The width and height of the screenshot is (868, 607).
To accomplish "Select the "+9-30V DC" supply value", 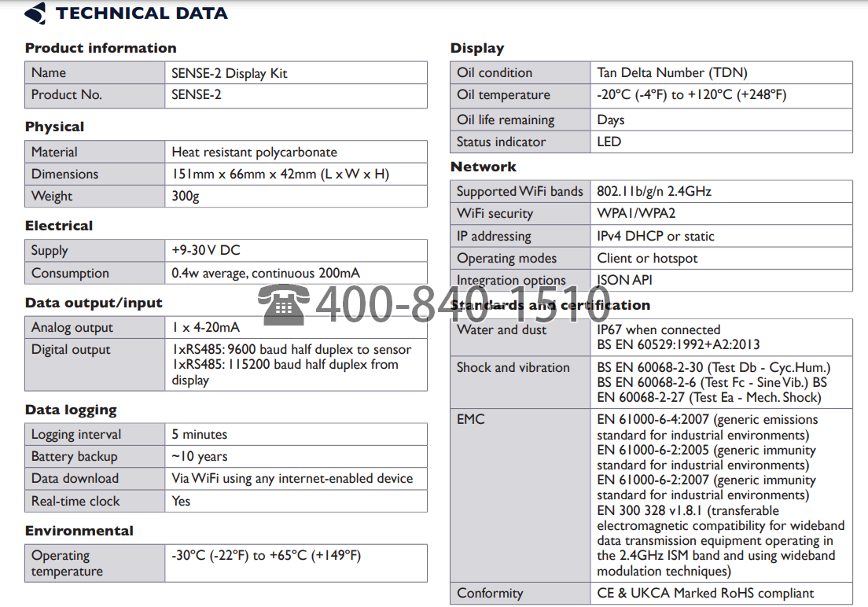I will point(206,250).
